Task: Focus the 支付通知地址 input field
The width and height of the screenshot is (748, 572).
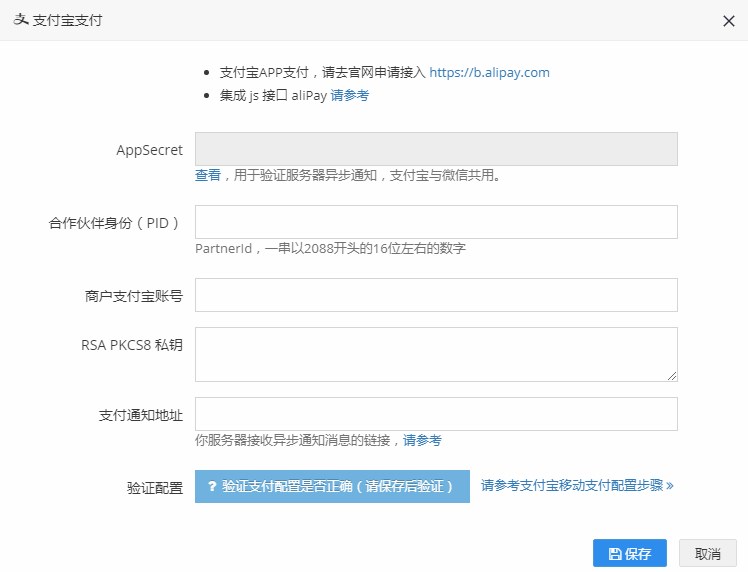Action: click(x=436, y=414)
